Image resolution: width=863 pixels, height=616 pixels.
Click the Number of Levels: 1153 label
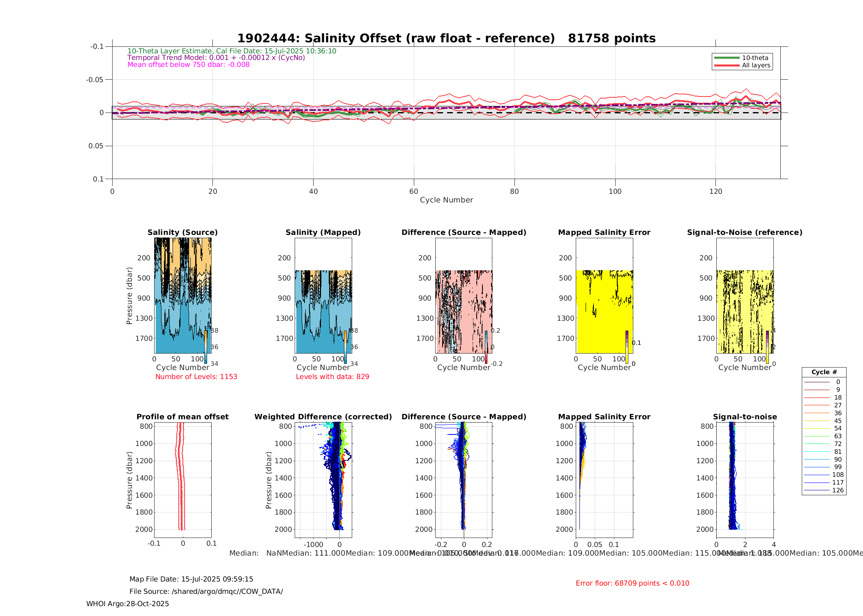coord(196,377)
